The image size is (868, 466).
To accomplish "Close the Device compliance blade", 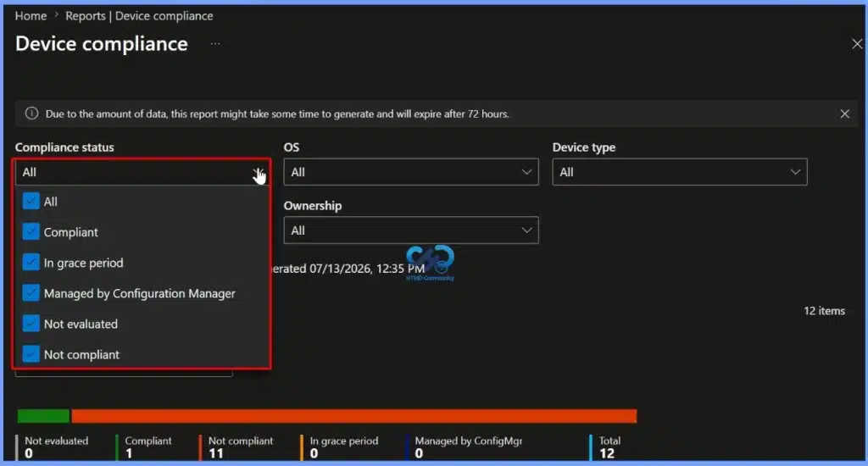I will (857, 44).
